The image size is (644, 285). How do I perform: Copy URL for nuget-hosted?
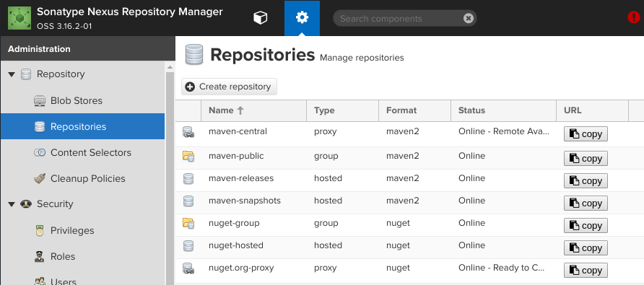[586, 247]
